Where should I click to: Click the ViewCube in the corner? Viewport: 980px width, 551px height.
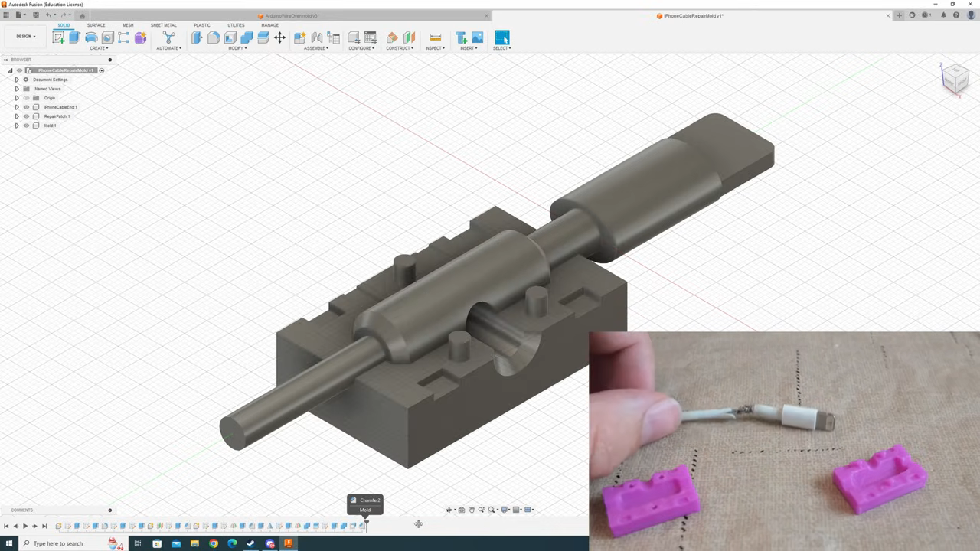point(955,78)
